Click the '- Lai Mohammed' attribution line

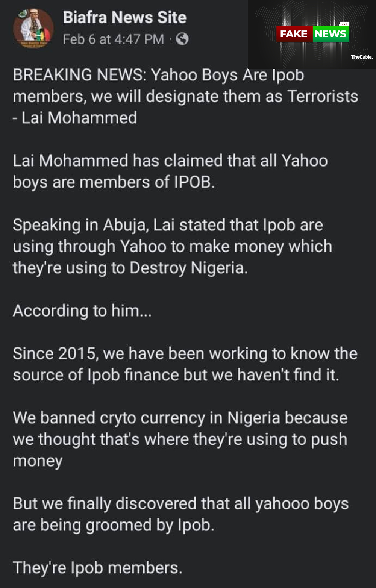click(x=75, y=118)
